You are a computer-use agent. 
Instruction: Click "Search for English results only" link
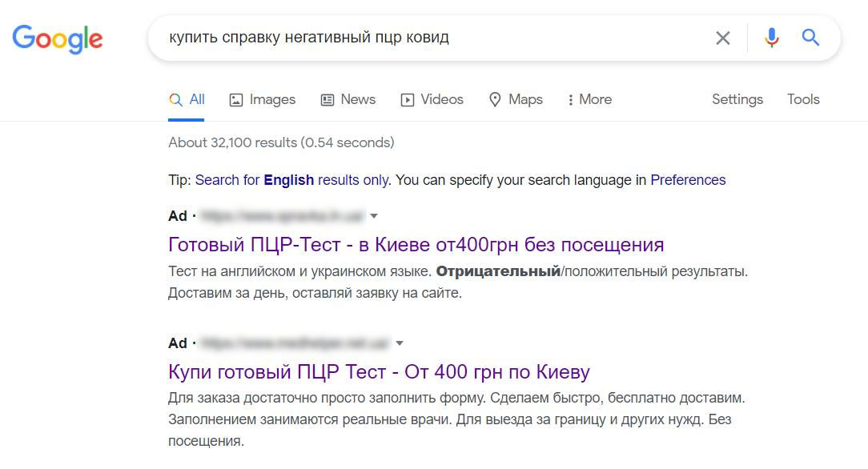[291, 180]
